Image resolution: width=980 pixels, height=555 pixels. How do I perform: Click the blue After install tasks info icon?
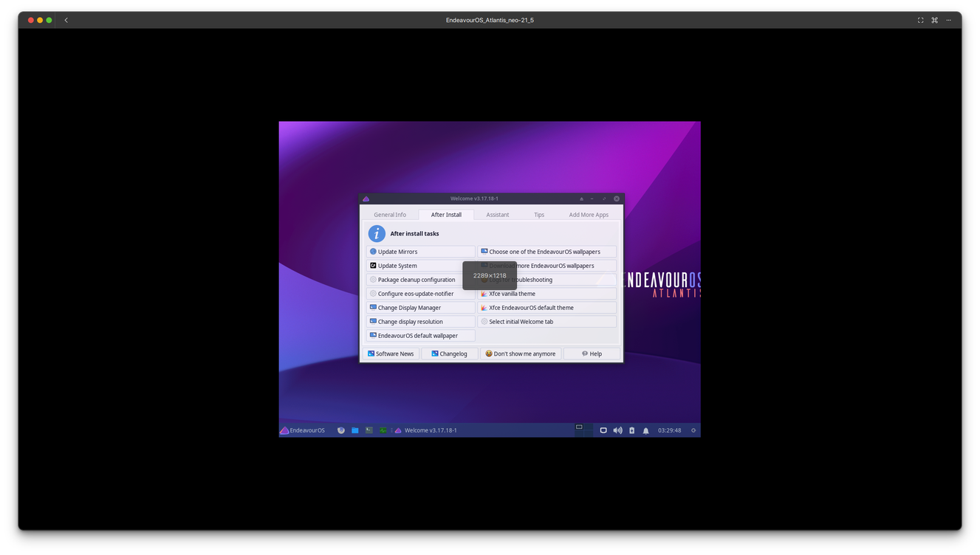377,233
